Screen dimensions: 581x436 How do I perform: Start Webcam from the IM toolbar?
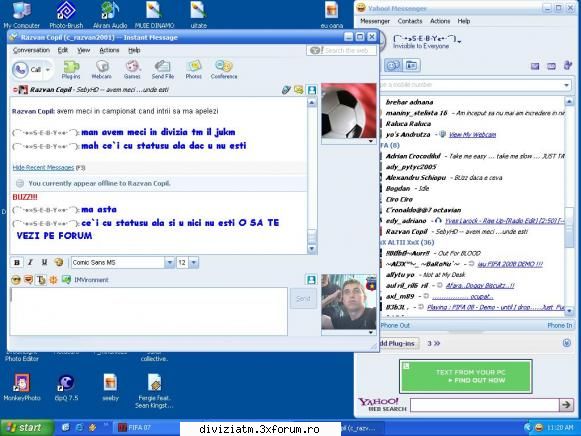point(102,69)
